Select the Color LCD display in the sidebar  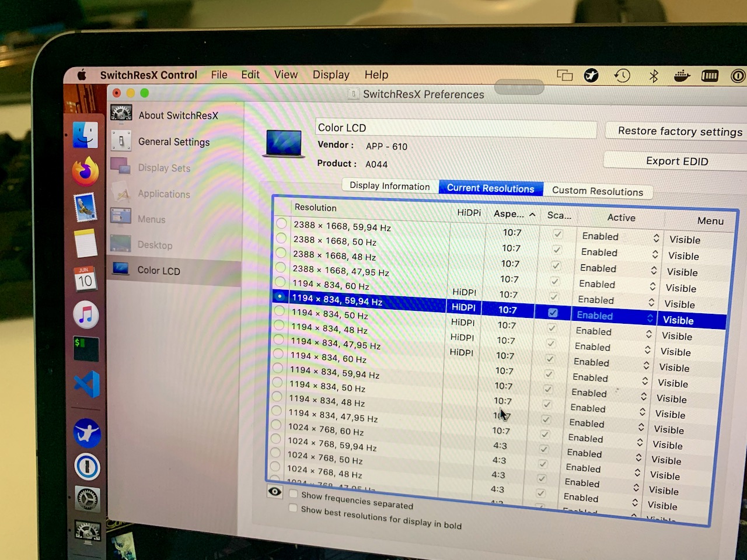pos(158,270)
